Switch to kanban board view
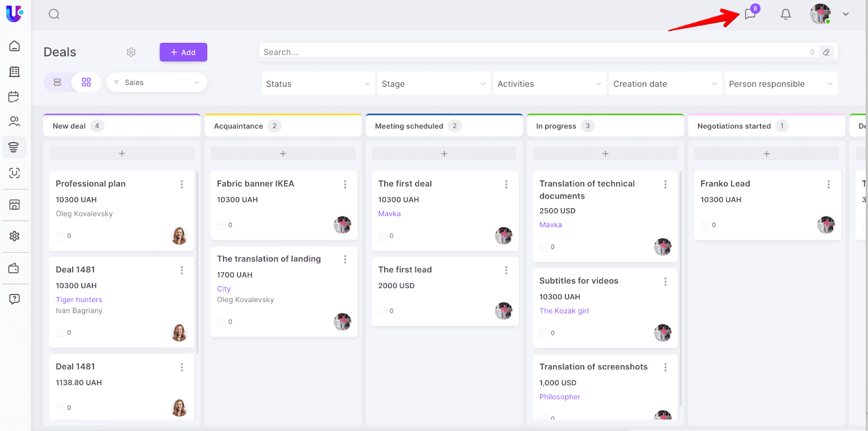The image size is (868, 431). (86, 82)
